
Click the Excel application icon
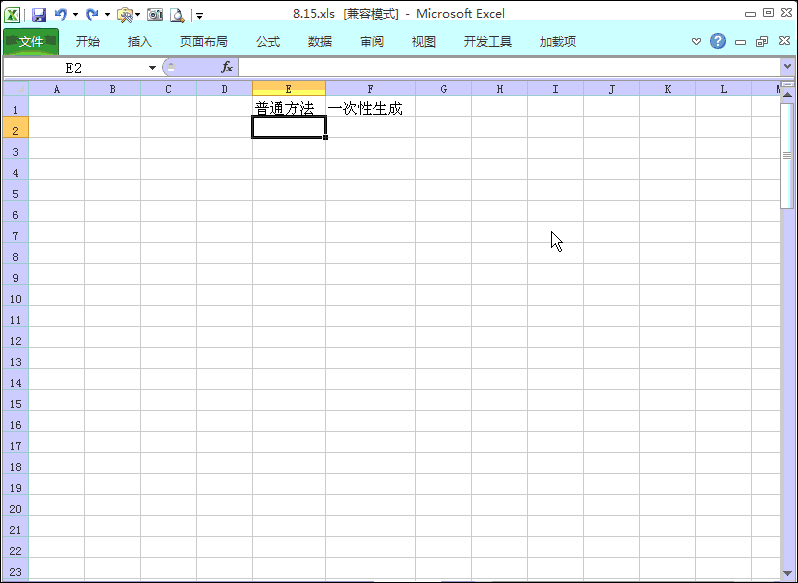12,15
